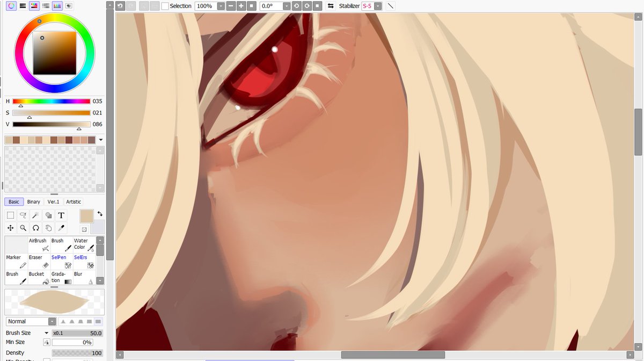
Task: Select the Gradation tool
Action: (x=61, y=277)
